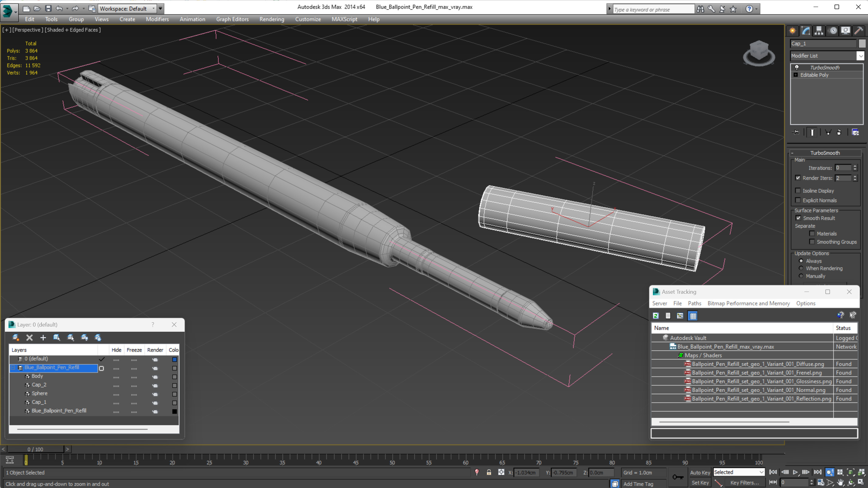The width and height of the screenshot is (868, 488).
Task: Click the Open File icon in quick access toolbar
Action: 37,9
